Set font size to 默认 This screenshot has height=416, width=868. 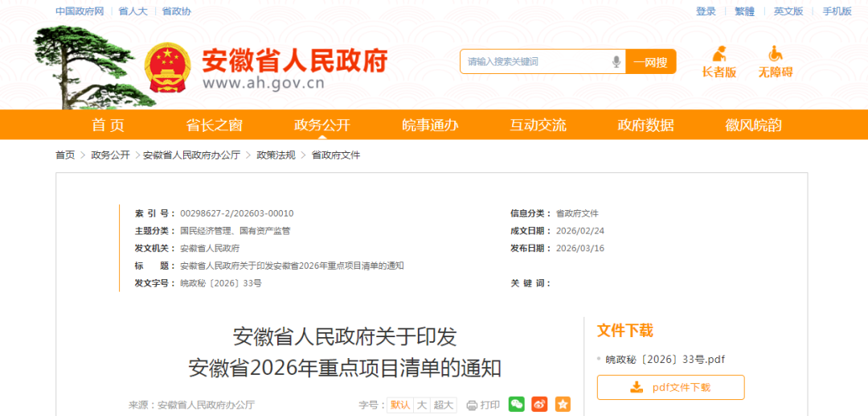point(400,405)
